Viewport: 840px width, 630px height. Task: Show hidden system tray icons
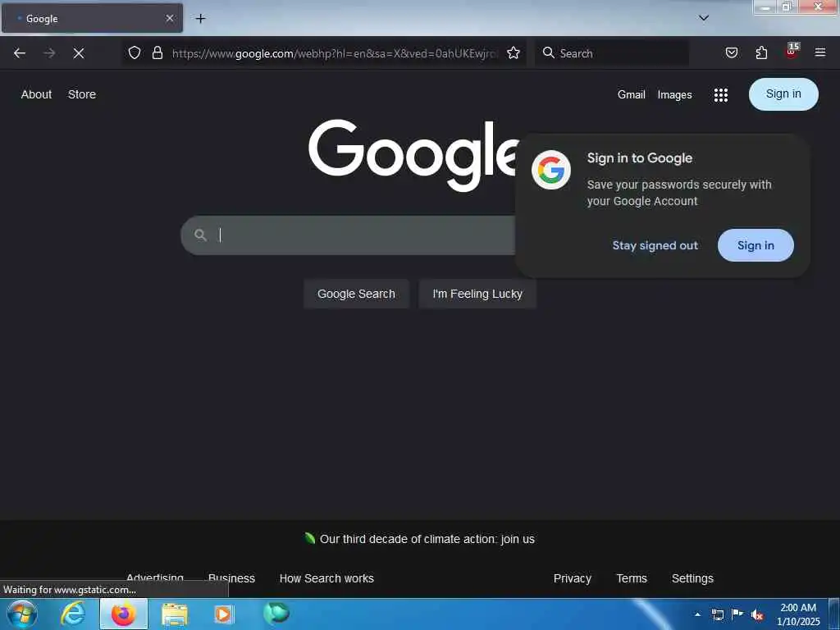click(x=697, y=614)
